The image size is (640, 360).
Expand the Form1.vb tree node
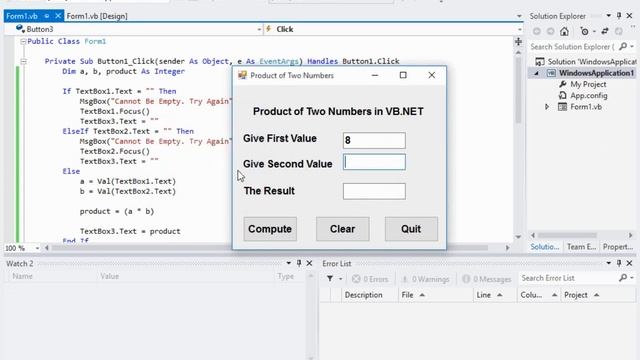547,107
